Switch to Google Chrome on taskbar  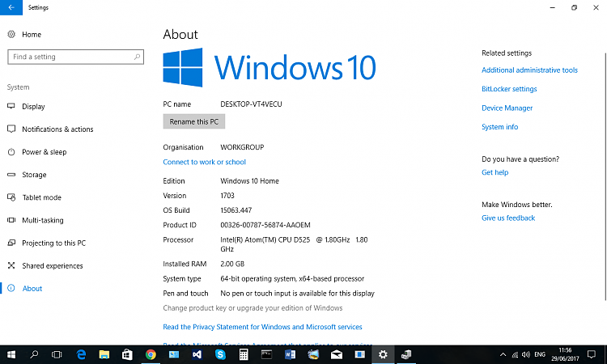(151, 354)
